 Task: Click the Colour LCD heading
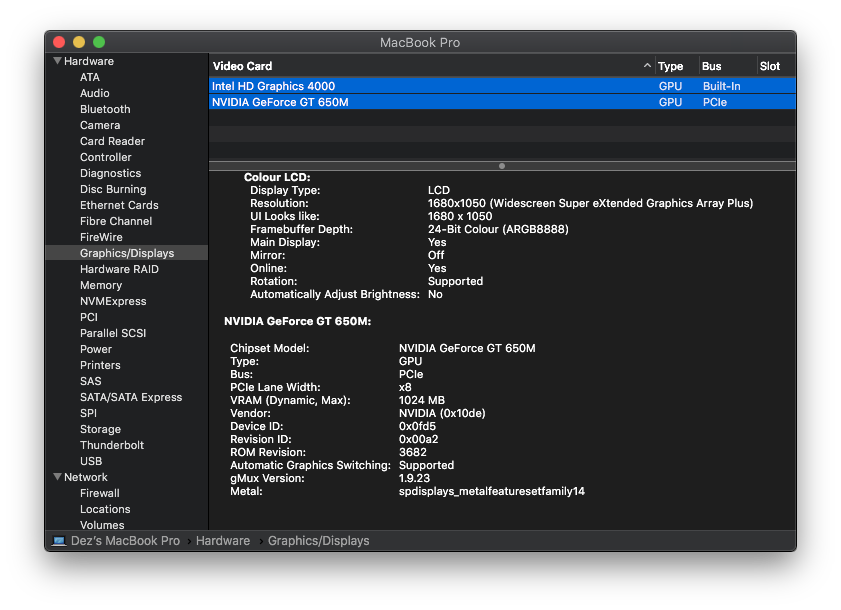(277, 177)
